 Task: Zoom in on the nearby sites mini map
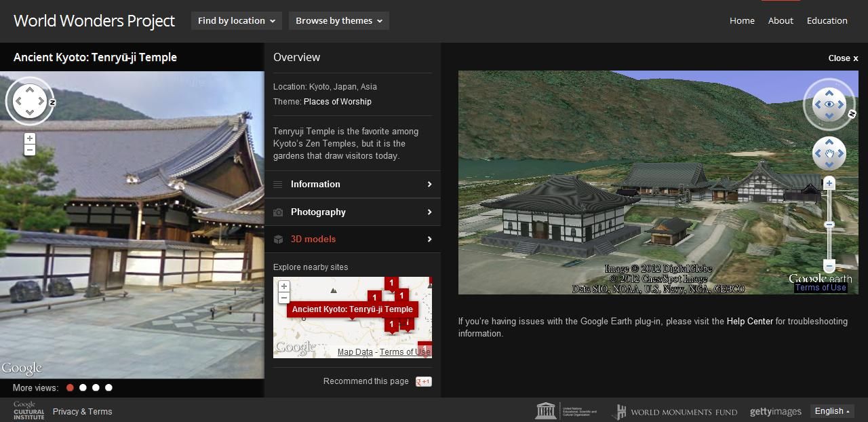point(284,286)
